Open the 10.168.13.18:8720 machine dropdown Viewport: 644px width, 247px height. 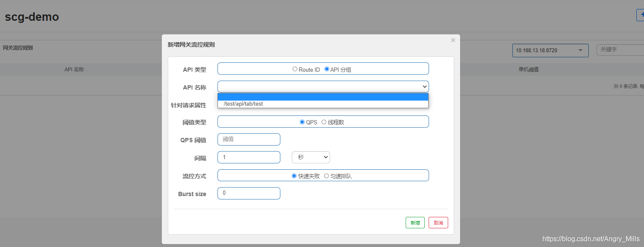point(550,50)
